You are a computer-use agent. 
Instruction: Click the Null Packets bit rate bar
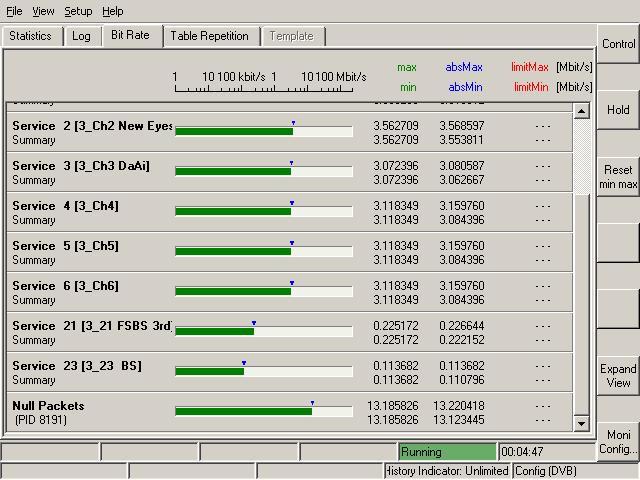click(243, 411)
